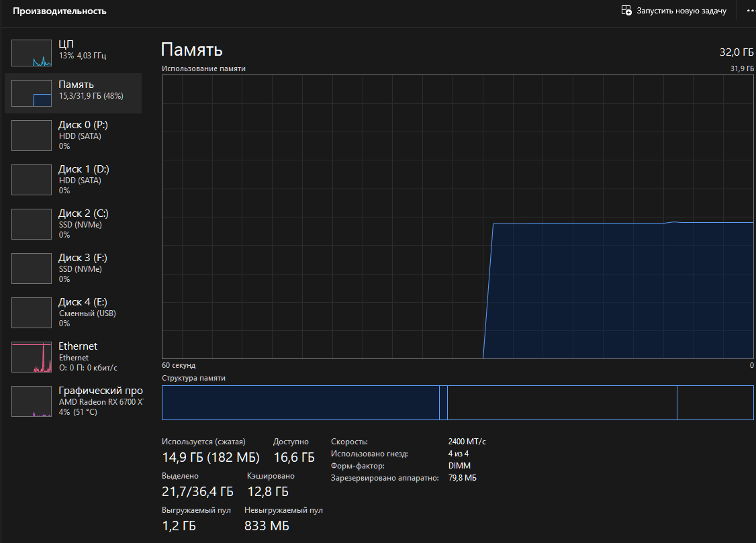
Task: Click the 'Структура памяти' label
Action: click(194, 378)
